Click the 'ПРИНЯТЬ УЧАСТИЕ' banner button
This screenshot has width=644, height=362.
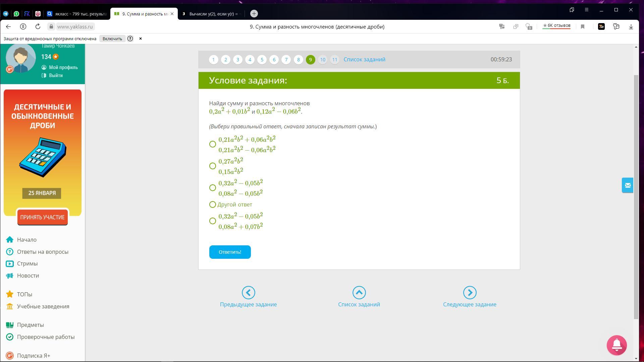tap(43, 217)
